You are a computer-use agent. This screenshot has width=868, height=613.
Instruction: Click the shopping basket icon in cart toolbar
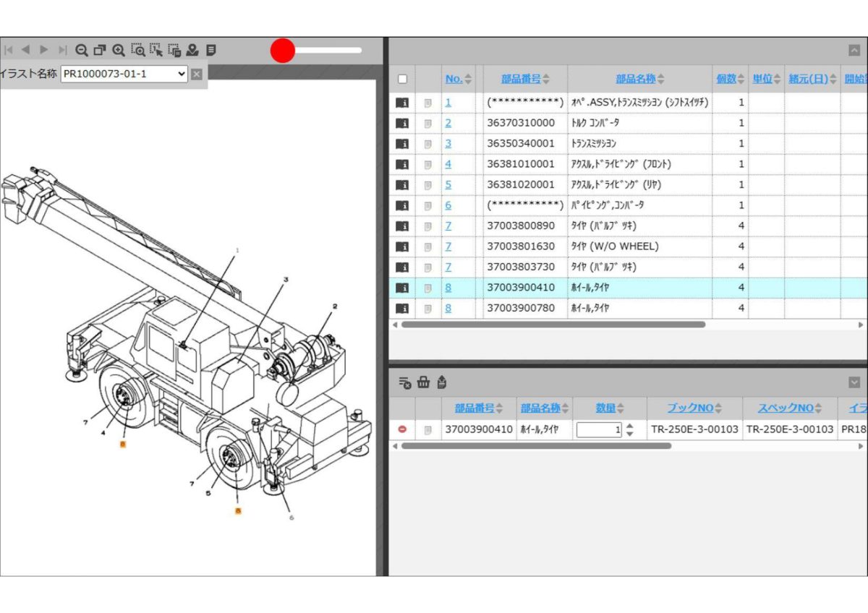pyautogui.click(x=424, y=382)
